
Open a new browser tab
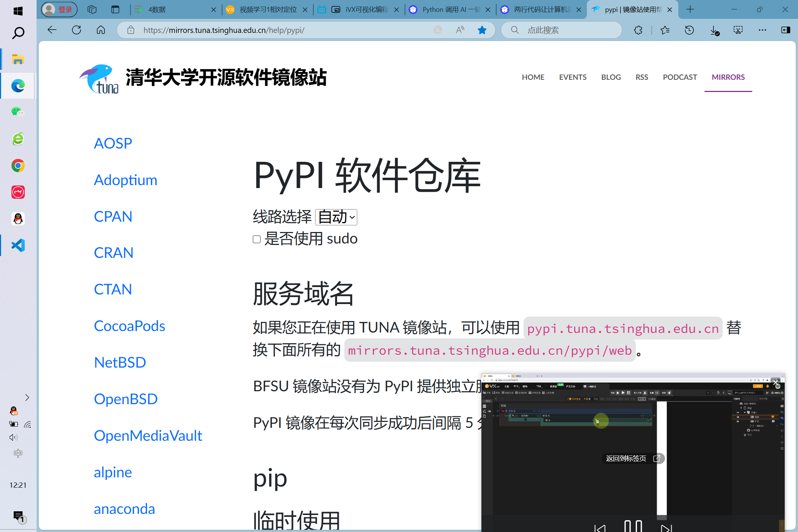click(x=690, y=10)
